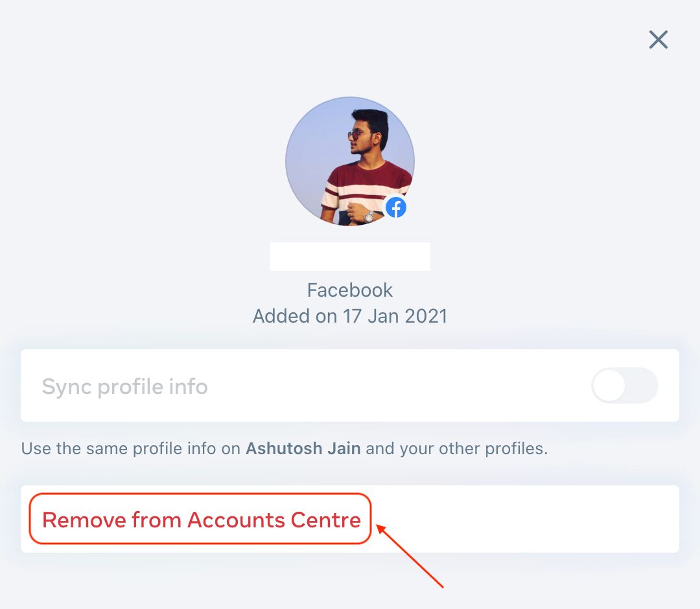This screenshot has height=609, width=700.
Task: Click the X icon to dismiss the dialog
Action: [659, 40]
